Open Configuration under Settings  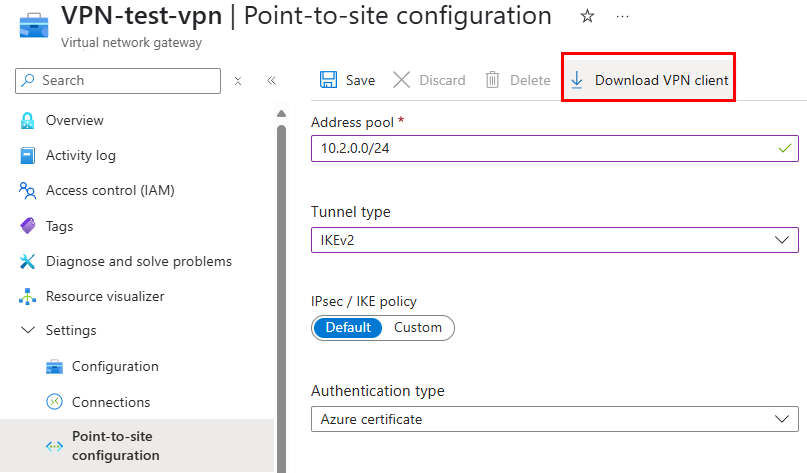tap(115, 366)
